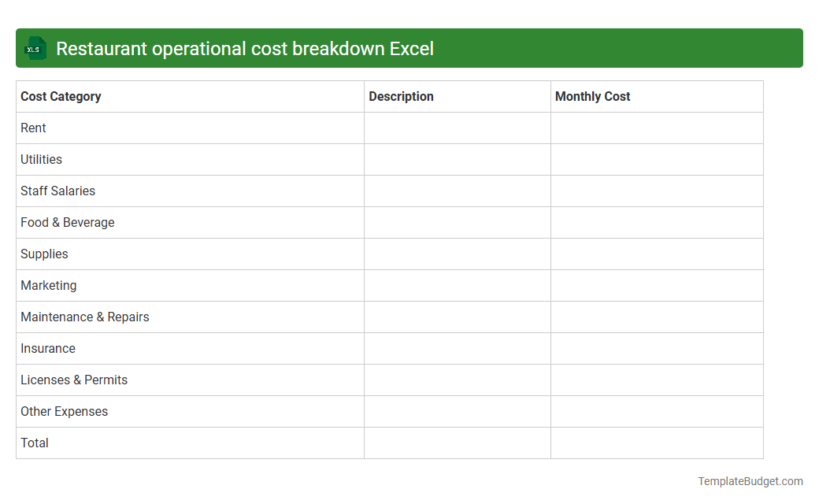
Task: Click the Rent row label
Action: tap(33, 128)
